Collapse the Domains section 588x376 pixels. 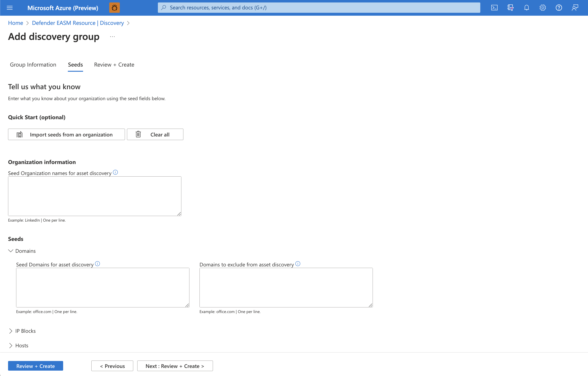pos(11,251)
